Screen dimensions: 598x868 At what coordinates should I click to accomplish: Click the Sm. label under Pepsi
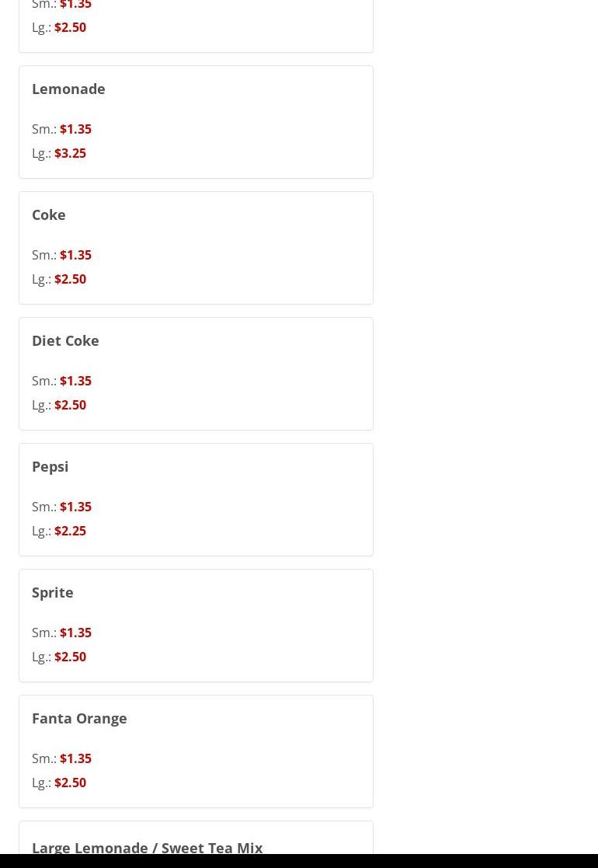click(x=43, y=507)
